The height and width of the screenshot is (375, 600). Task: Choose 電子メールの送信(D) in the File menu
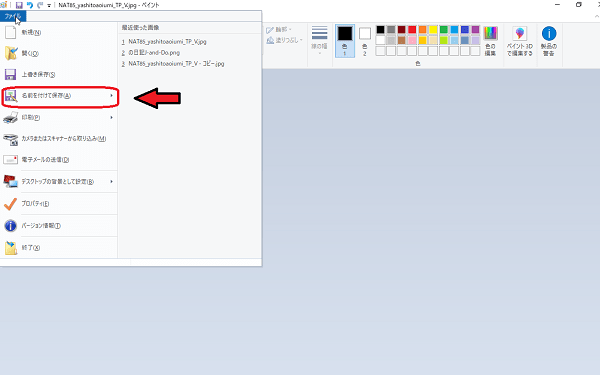(x=59, y=160)
